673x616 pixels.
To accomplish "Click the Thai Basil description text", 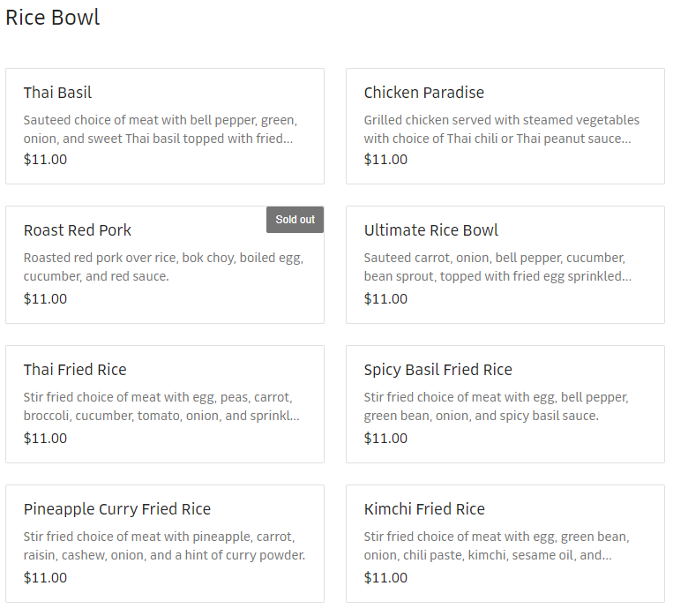I will click(160, 129).
